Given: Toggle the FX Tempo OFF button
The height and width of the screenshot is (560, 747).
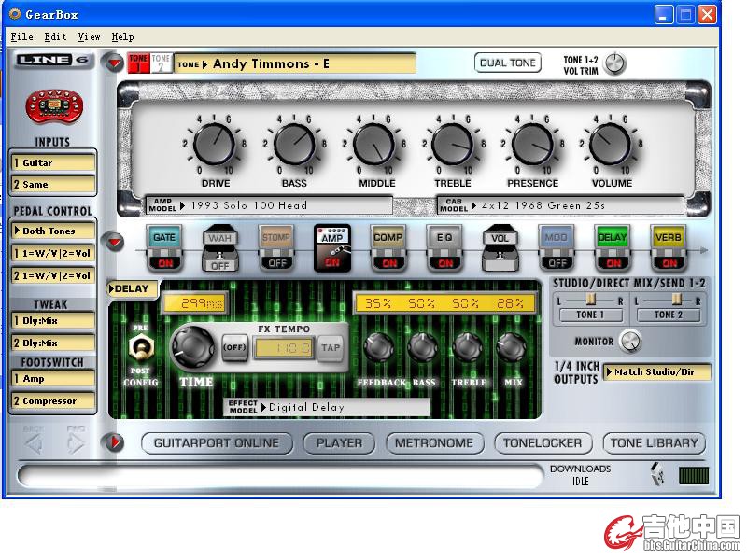Looking at the screenshot, I should click(233, 348).
